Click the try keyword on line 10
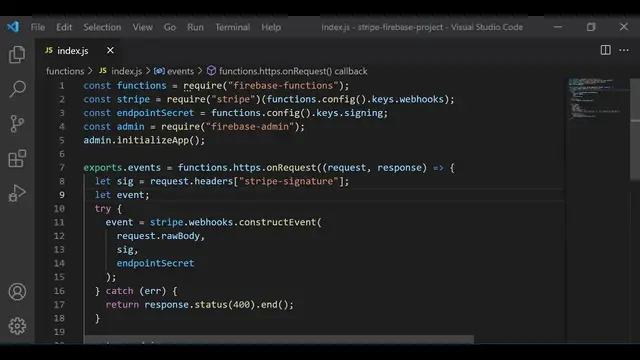The width and height of the screenshot is (640, 360). pos(102,209)
